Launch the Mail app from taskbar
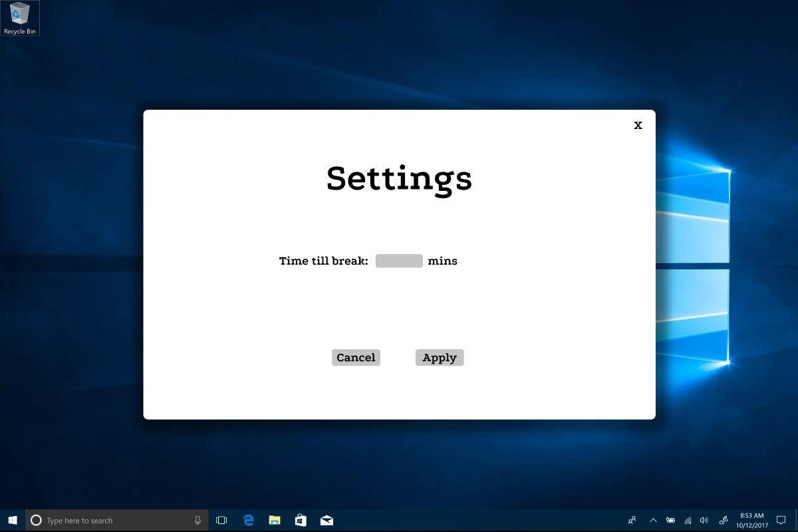 point(327,521)
